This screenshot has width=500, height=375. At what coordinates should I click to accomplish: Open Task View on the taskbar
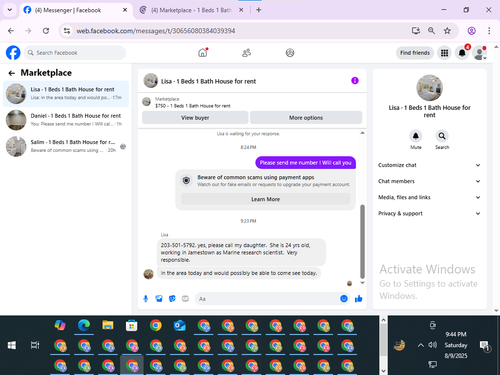click(35, 345)
